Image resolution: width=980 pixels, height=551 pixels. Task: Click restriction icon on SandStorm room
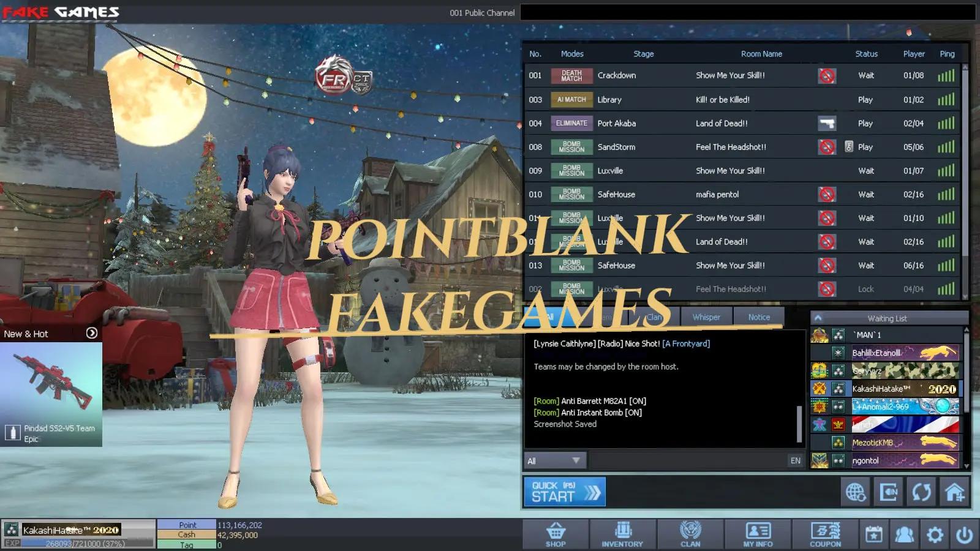(x=827, y=147)
